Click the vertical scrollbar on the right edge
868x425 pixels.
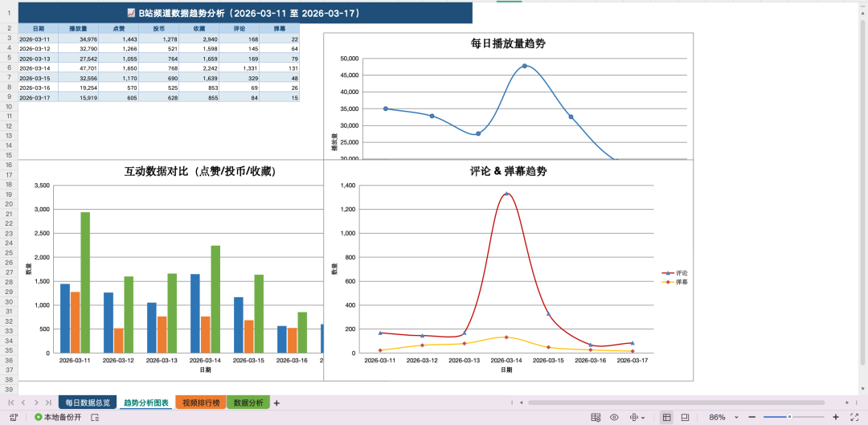865,194
